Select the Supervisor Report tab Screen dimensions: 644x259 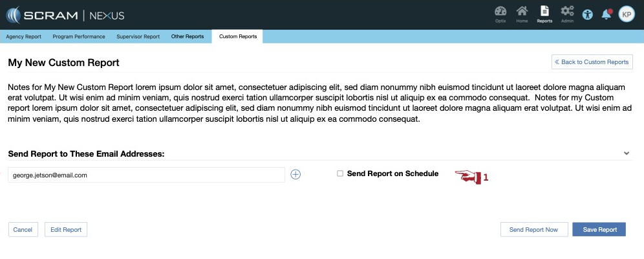(138, 37)
